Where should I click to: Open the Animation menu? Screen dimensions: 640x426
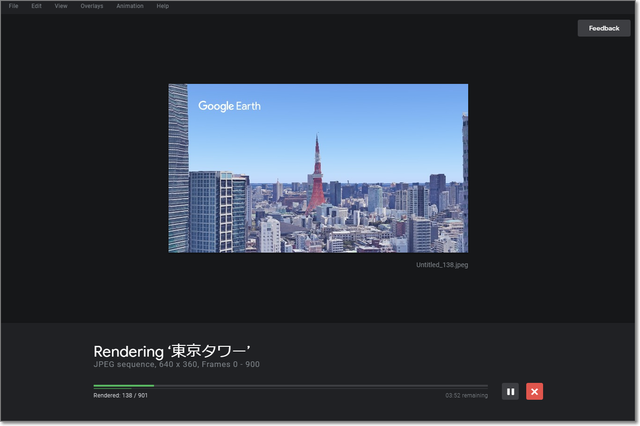pyautogui.click(x=130, y=6)
